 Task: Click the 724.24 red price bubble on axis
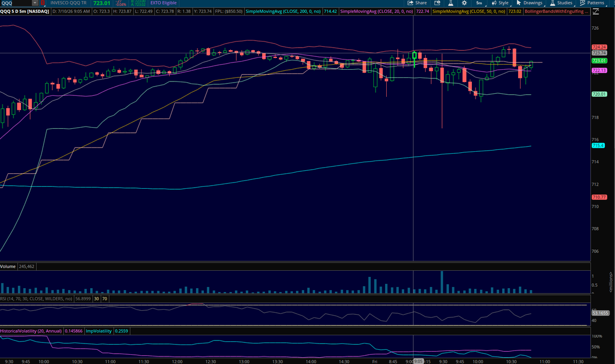click(x=599, y=47)
